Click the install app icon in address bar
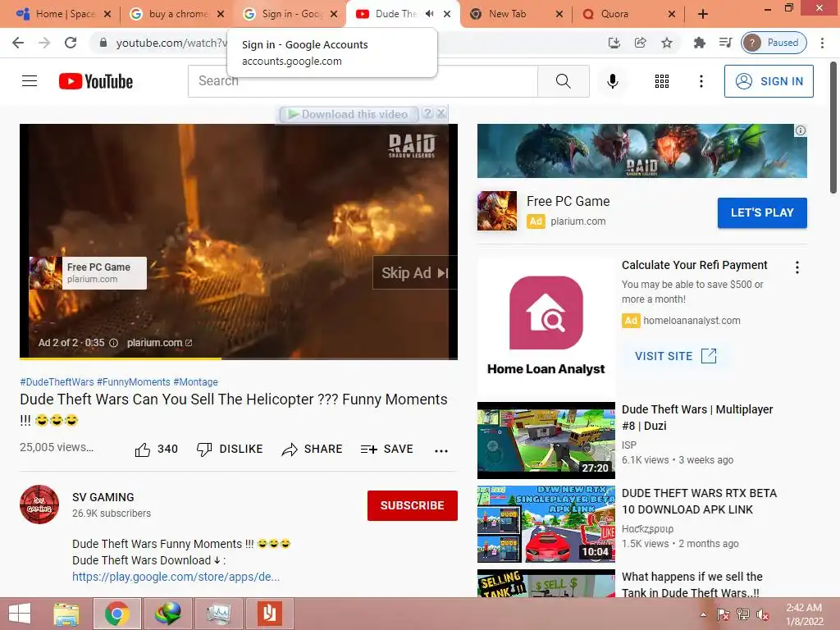 pyautogui.click(x=614, y=43)
